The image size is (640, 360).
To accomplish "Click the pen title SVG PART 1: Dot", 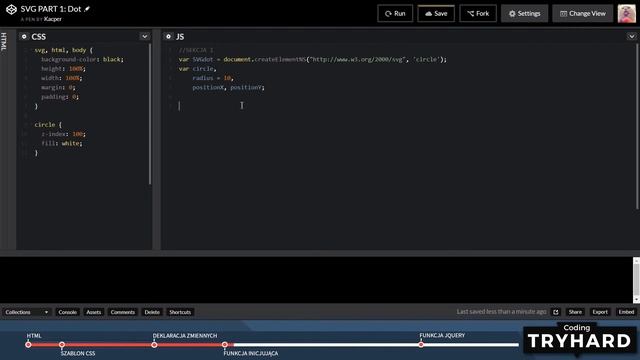I will coord(51,9).
